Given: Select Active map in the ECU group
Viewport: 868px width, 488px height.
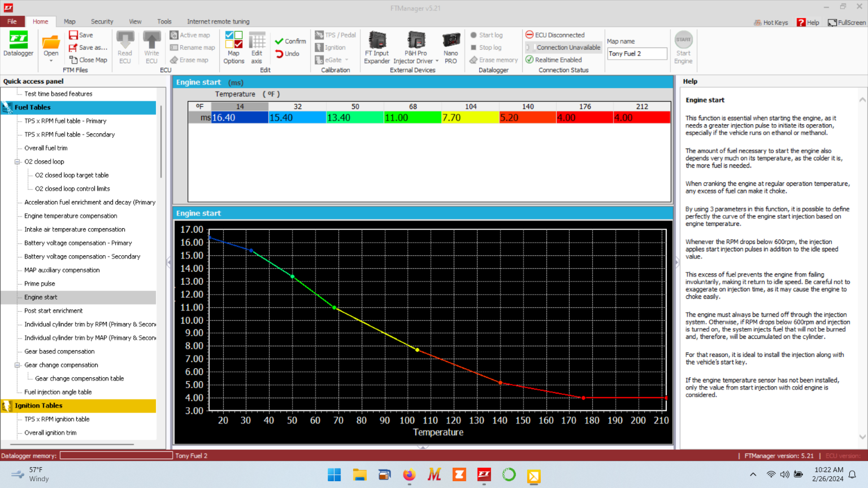Looking at the screenshot, I should (x=190, y=35).
